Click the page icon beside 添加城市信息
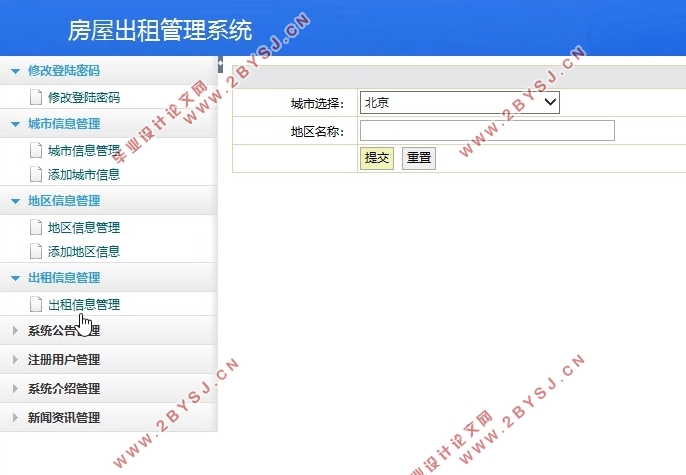The width and height of the screenshot is (686, 475). (36, 174)
